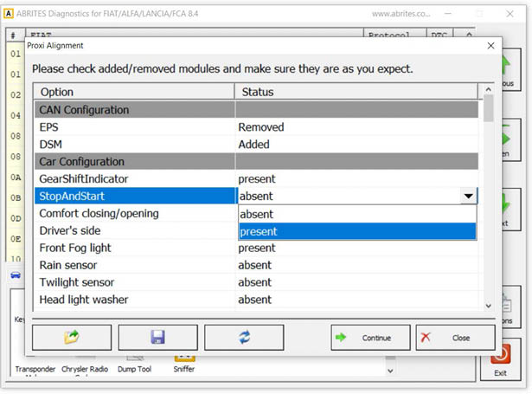Click the list's scroll up arrow
Image resolution: width=532 pixels, height=394 pixels.
tap(489, 89)
